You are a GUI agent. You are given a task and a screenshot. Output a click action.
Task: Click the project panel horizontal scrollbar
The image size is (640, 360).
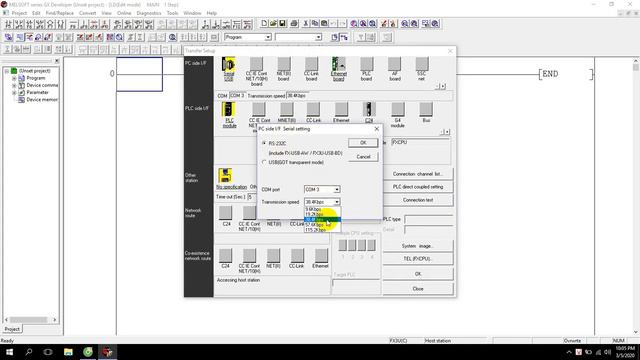(31, 320)
